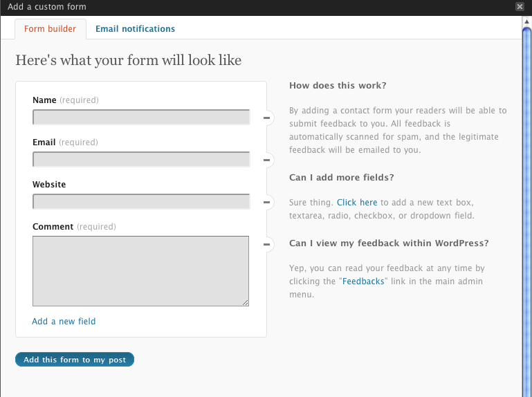
Task: Remove the Email field with minus icon
Action: pos(267,160)
